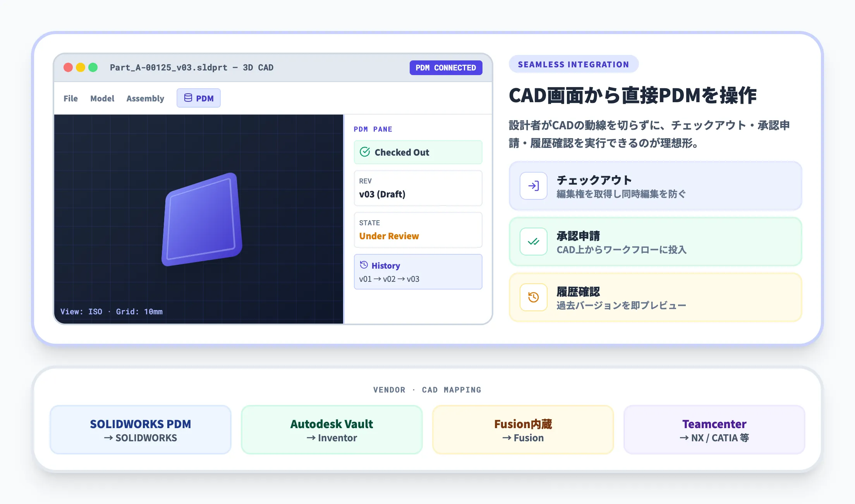The height and width of the screenshot is (504, 855).
Task: Open the Model menu
Action: 102,98
